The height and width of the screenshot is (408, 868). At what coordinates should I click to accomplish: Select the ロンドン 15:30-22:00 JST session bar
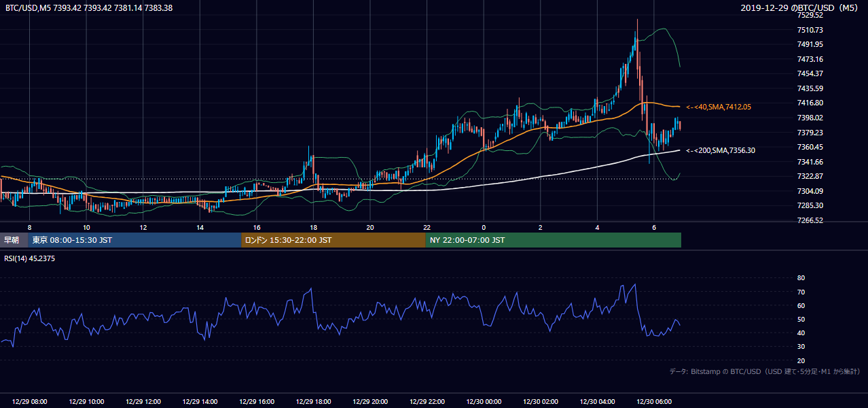point(333,240)
